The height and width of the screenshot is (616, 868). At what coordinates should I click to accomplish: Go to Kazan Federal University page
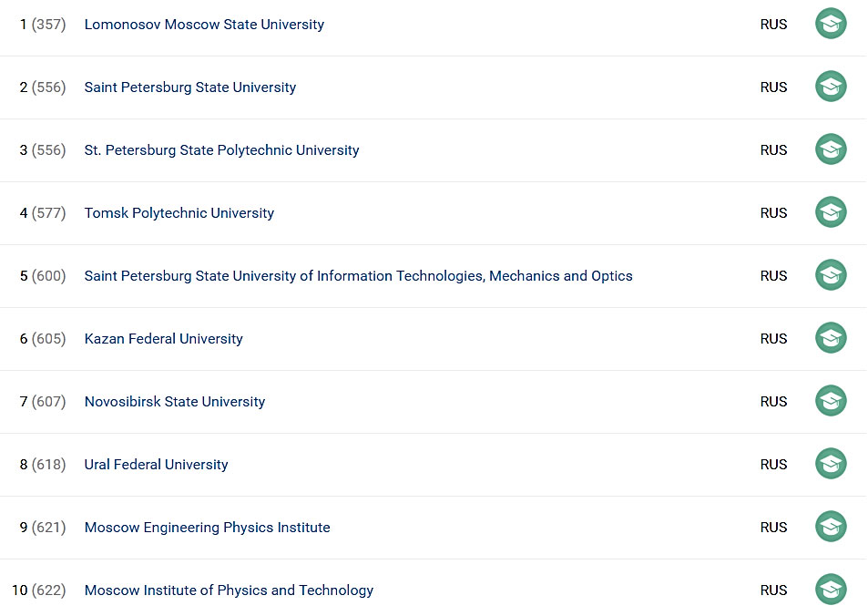coord(163,338)
